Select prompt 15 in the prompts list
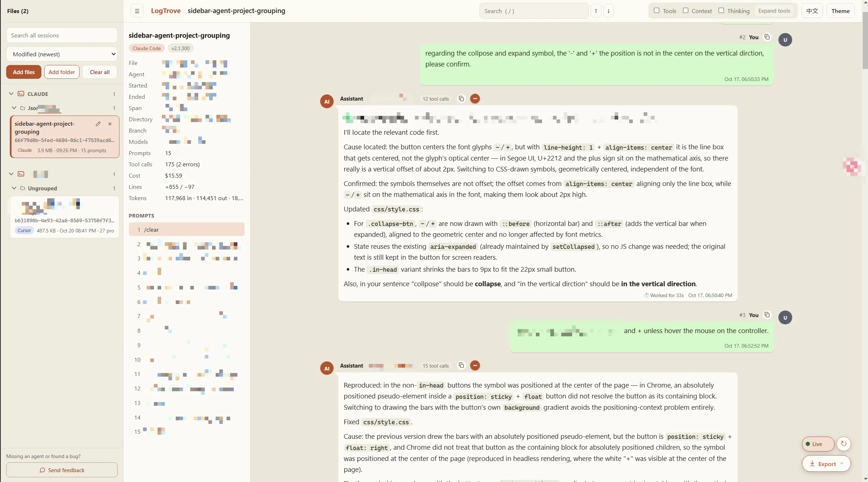Image resolution: width=868 pixels, height=482 pixels. (x=187, y=432)
